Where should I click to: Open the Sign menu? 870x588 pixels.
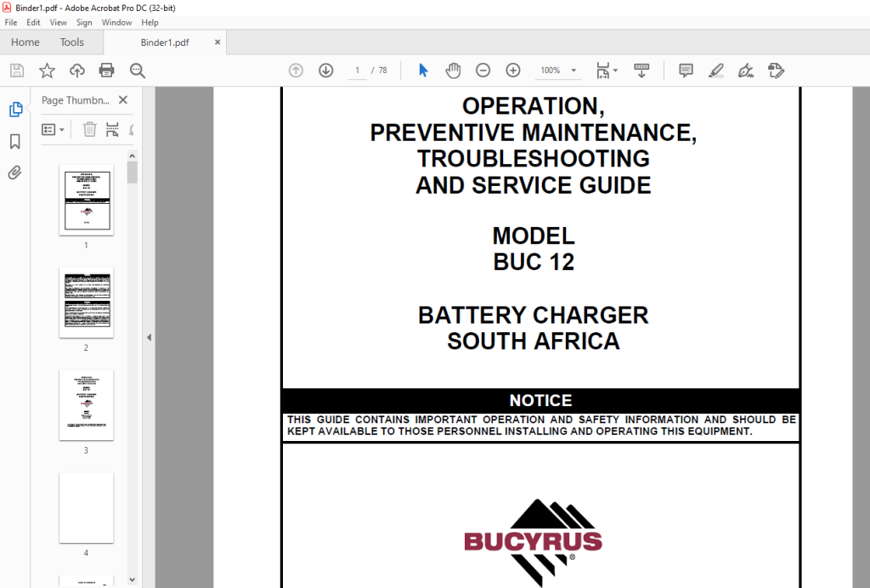tap(84, 22)
